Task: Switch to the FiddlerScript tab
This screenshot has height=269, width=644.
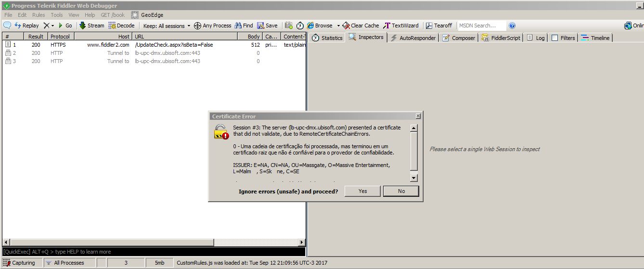Action: pyautogui.click(x=501, y=38)
